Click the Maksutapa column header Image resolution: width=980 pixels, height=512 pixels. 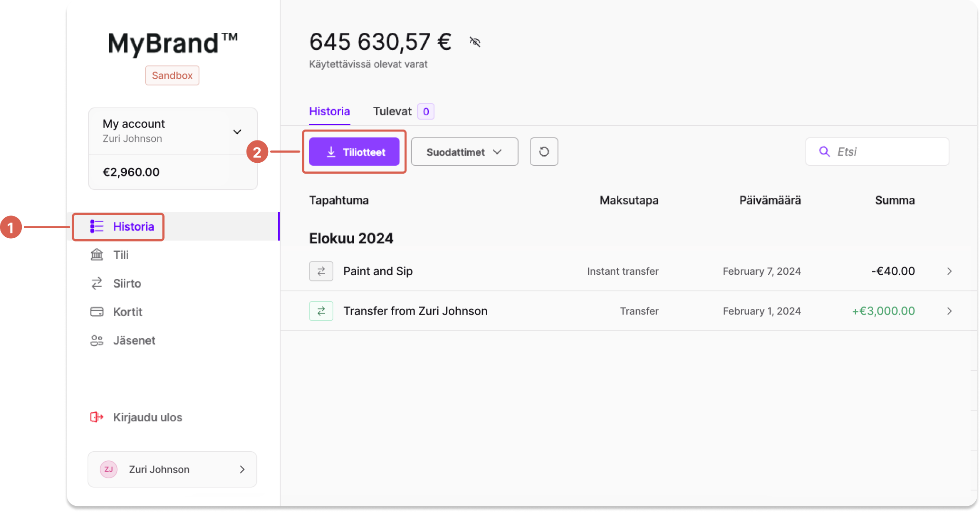pyautogui.click(x=629, y=200)
